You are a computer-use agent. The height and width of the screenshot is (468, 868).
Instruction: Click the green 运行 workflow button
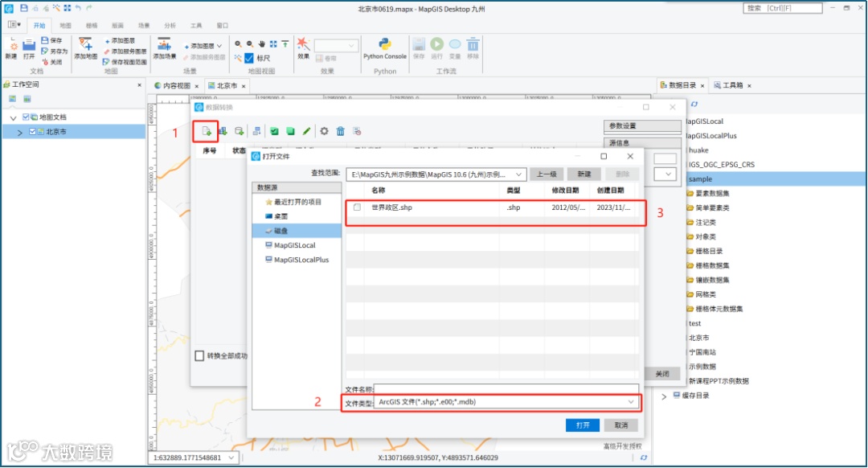(x=436, y=49)
